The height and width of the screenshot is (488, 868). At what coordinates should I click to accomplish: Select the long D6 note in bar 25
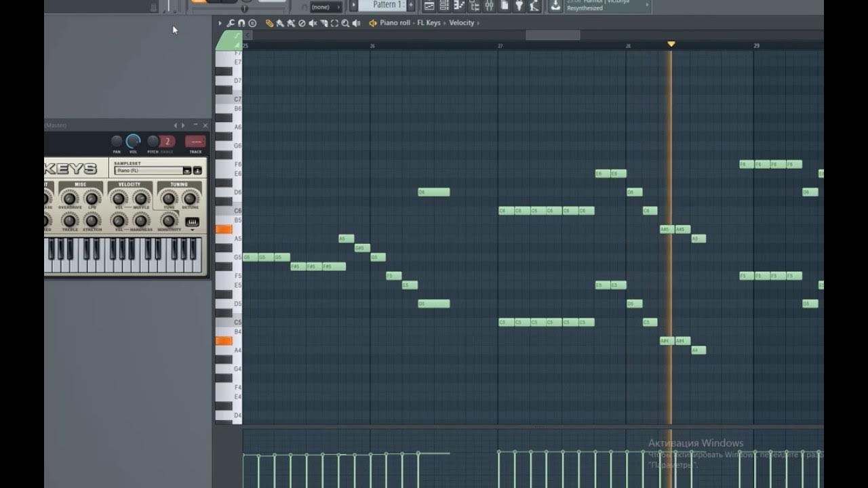(434, 192)
